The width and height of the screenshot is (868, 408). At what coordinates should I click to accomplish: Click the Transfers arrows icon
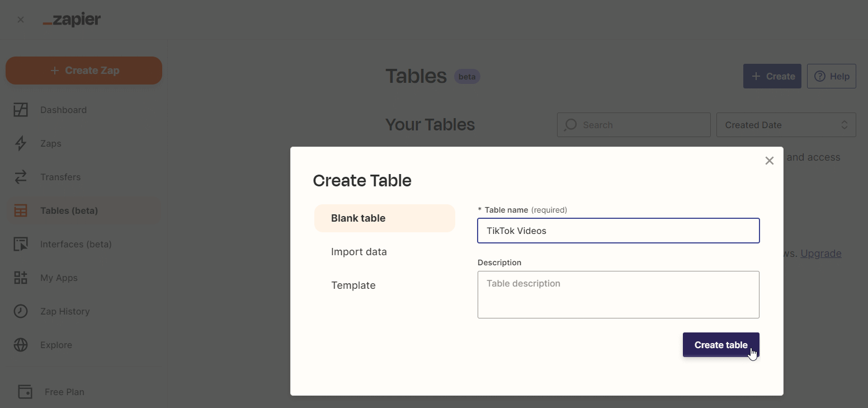21,177
